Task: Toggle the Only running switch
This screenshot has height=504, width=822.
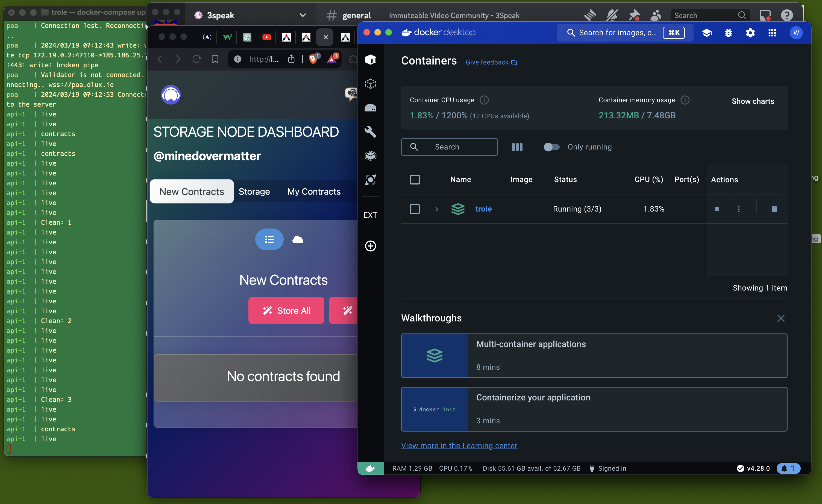Action: [x=551, y=147]
